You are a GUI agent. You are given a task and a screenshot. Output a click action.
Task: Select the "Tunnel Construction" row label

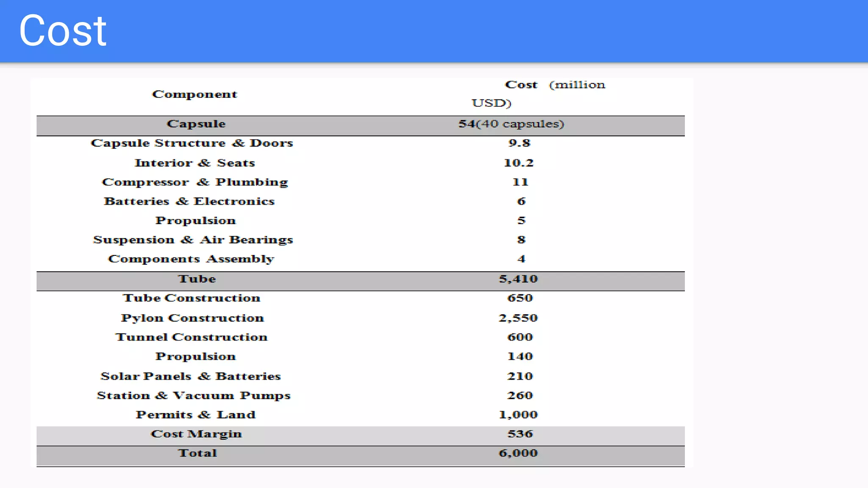click(x=192, y=337)
